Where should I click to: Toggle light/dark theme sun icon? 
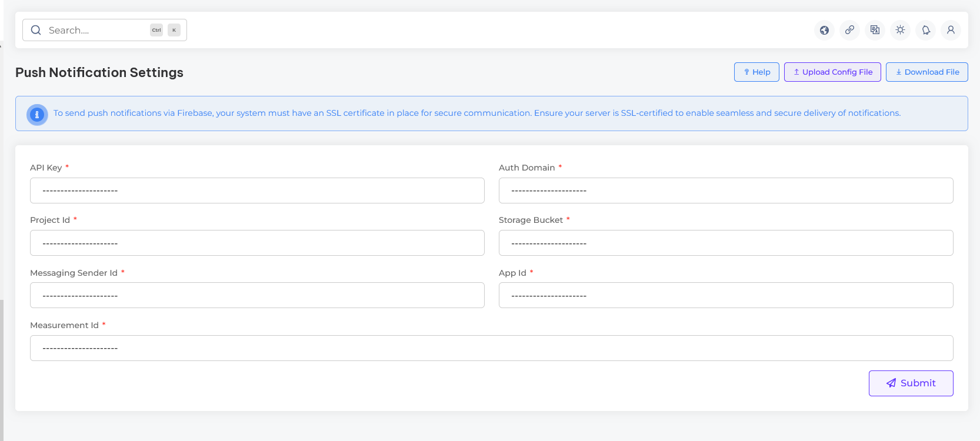900,30
